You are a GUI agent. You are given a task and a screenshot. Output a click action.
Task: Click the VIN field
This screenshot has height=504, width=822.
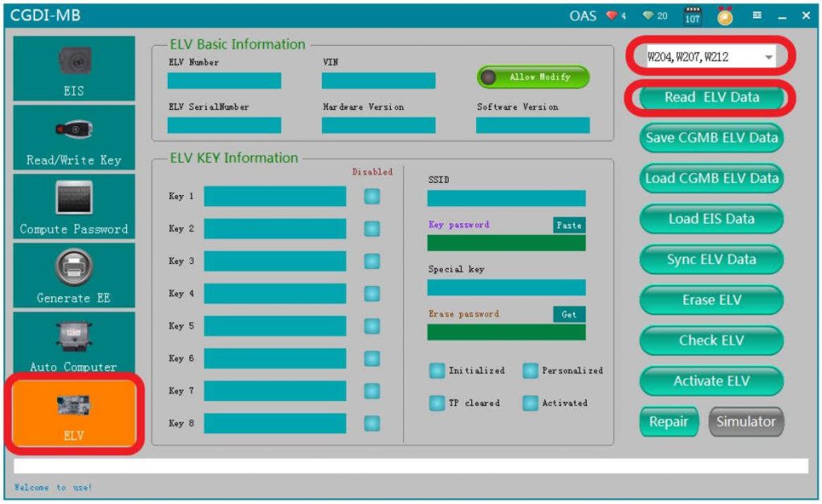tap(379, 81)
